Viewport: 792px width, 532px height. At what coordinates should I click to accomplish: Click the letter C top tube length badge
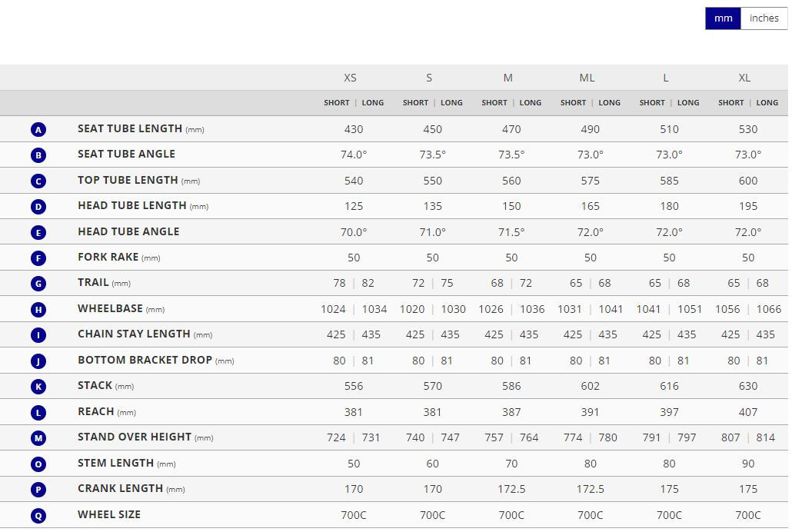pos(39,181)
